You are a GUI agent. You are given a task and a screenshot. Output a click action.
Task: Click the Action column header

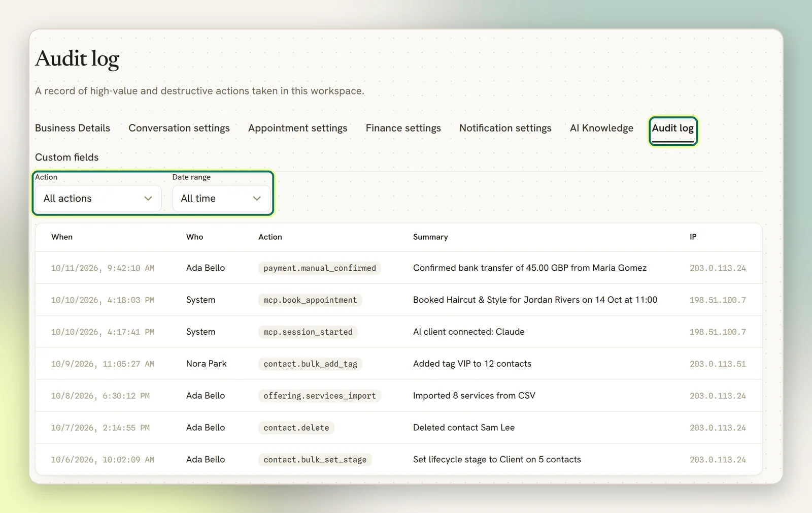coord(270,237)
